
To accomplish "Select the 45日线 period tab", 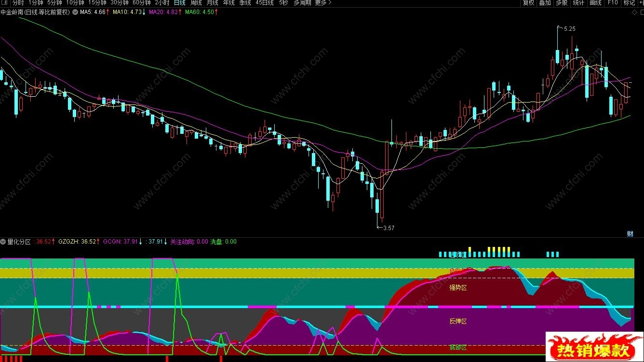I will [x=265, y=3].
